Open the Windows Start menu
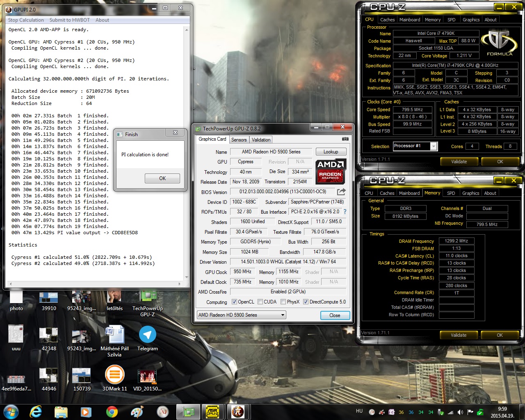This screenshot has width=525, height=420. 11,411
